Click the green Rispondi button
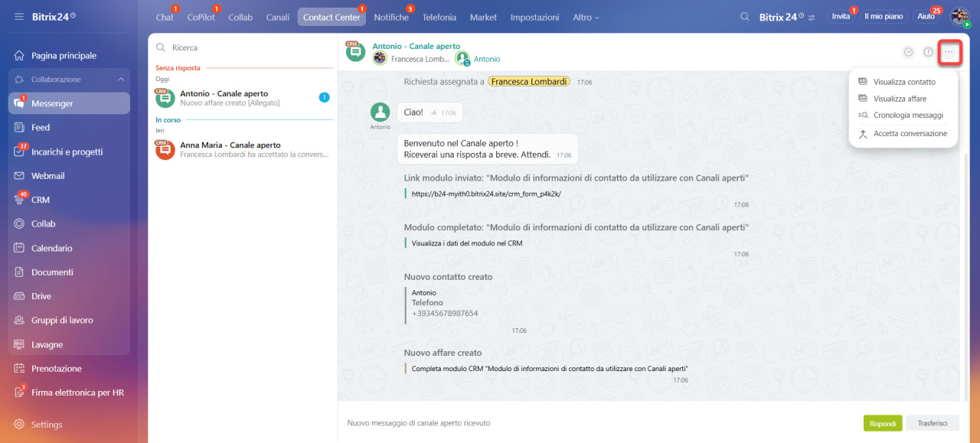 pyautogui.click(x=883, y=423)
